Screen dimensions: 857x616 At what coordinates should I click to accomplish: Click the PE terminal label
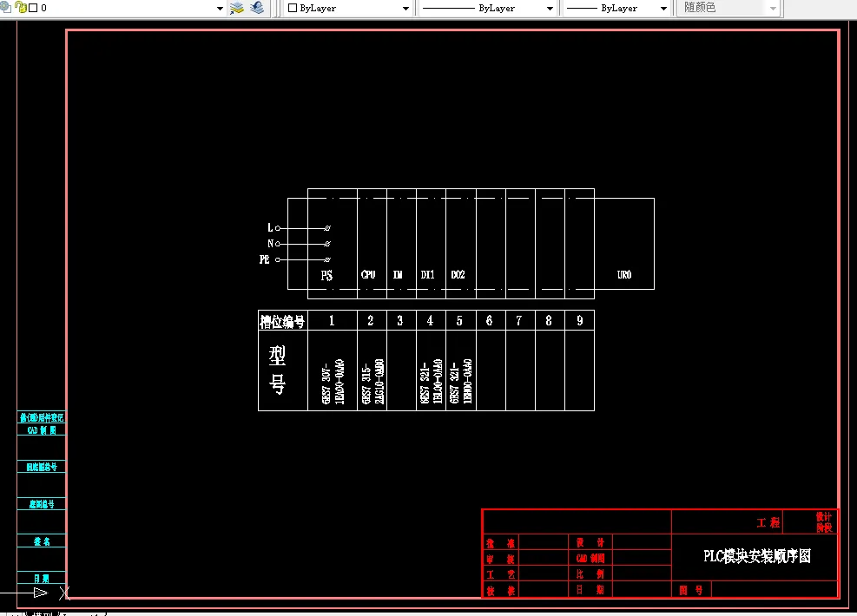(x=265, y=259)
